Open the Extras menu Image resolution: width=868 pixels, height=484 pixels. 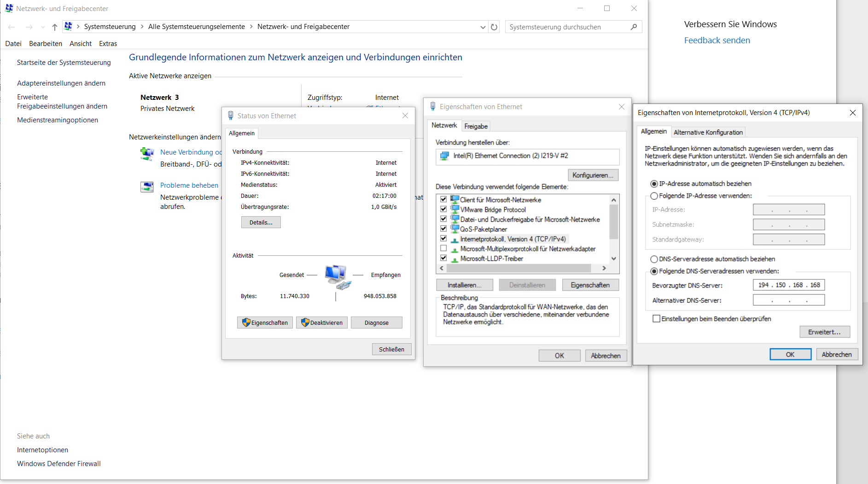[x=108, y=44]
